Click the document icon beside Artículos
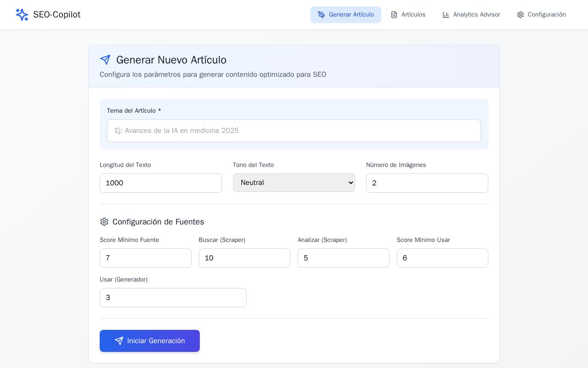 coord(394,15)
